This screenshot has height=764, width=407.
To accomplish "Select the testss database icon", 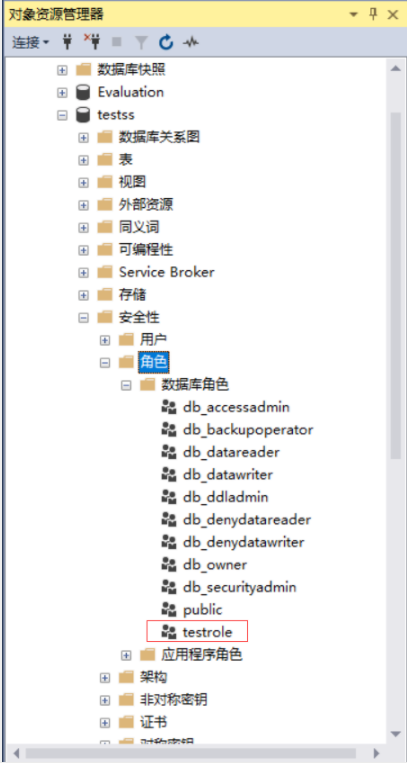I will [83, 115].
